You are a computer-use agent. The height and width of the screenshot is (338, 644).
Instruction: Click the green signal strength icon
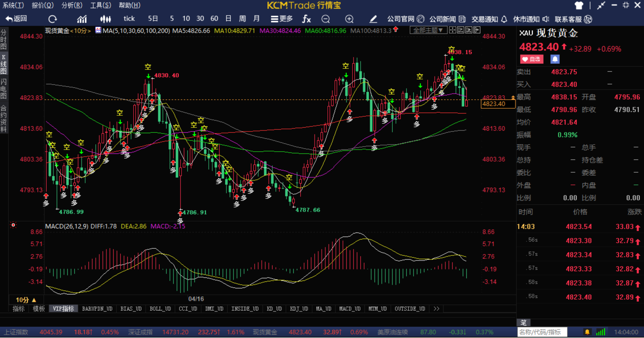601,332
